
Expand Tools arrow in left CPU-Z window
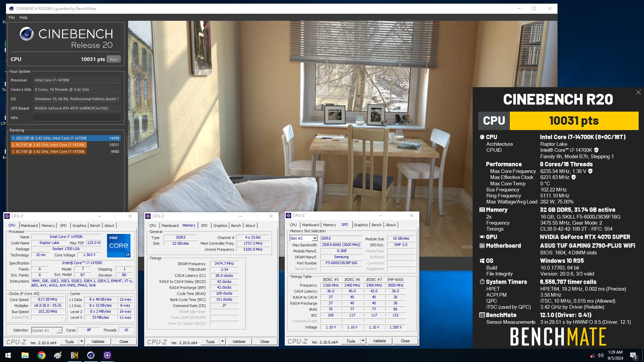(x=82, y=342)
